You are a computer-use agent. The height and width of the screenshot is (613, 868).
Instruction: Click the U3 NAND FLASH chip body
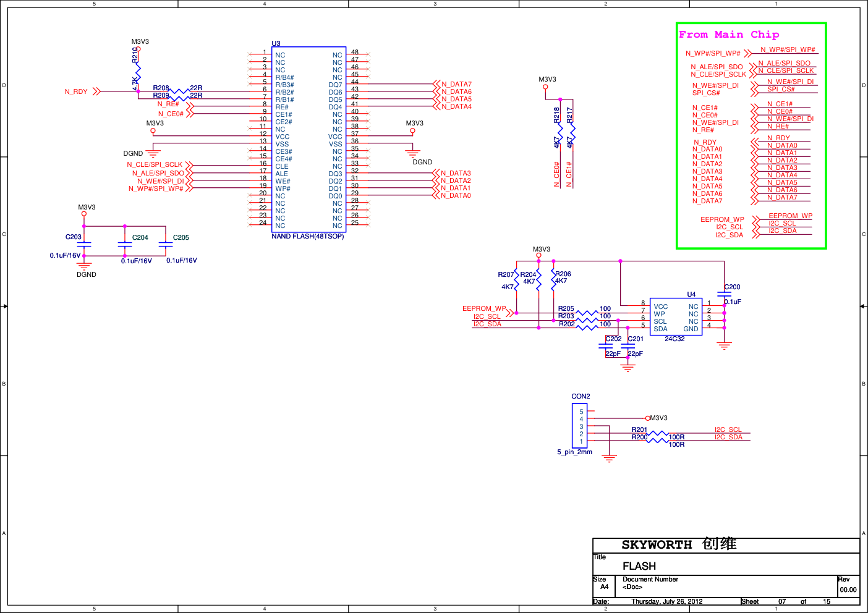click(x=308, y=140)
